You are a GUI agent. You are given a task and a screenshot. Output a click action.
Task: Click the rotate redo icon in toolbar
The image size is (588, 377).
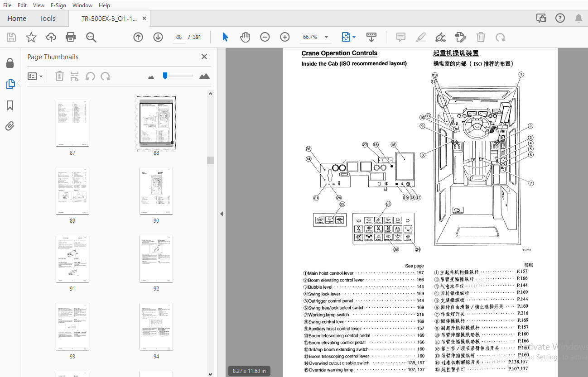click(x=500, y=37)
